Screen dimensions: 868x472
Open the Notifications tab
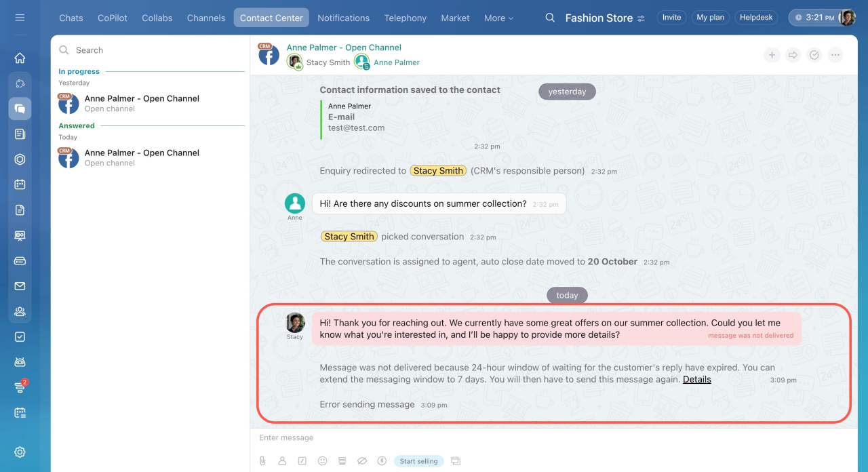click(x=344, y=18)
